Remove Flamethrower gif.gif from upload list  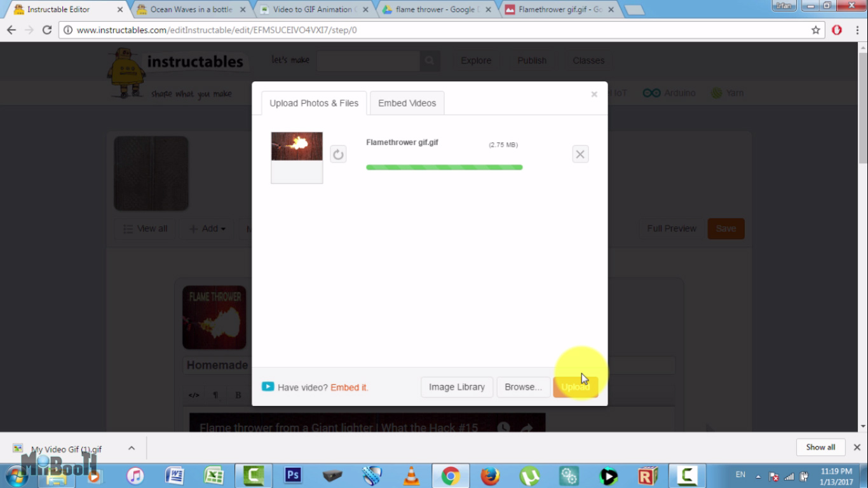click(x=580, y=154)
